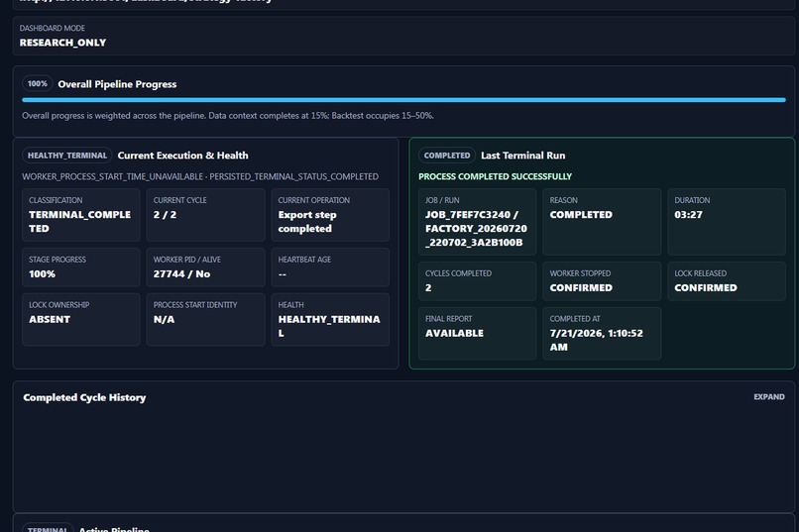Image resolution: width=799 pixels, height=532 pixels.
Task: Select the overall progress weighting description text
Action: [228, 116]
